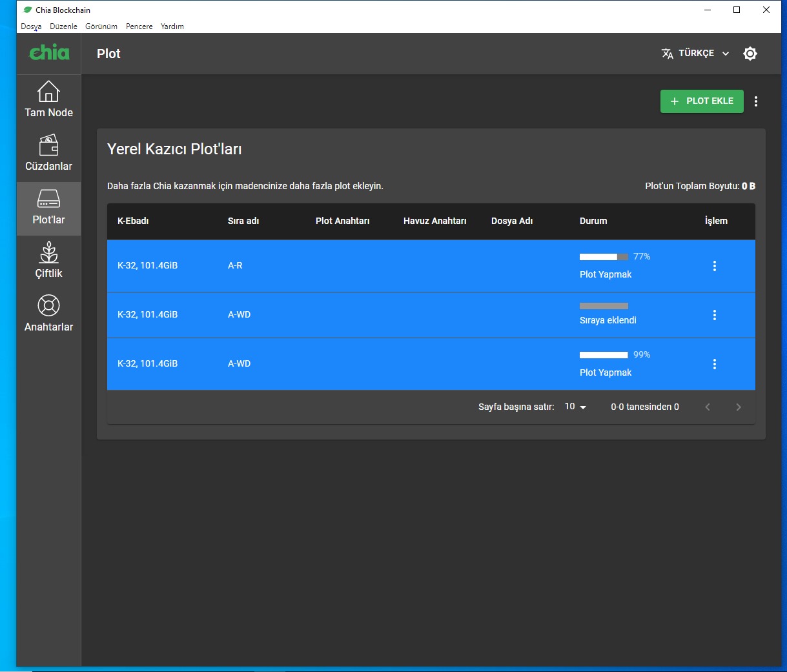Open rows per page dropdown showing 10
This screenshot has width=787, height=672.
(575, 407)
